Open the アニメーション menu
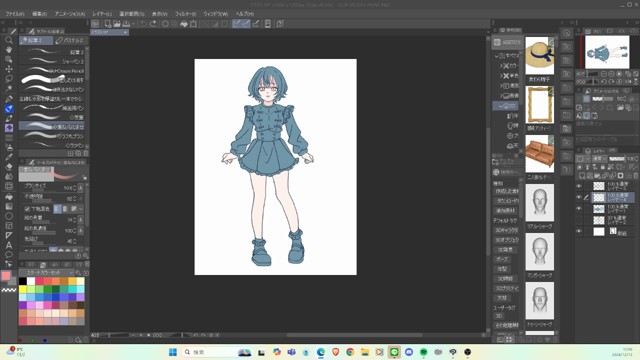 70,13
